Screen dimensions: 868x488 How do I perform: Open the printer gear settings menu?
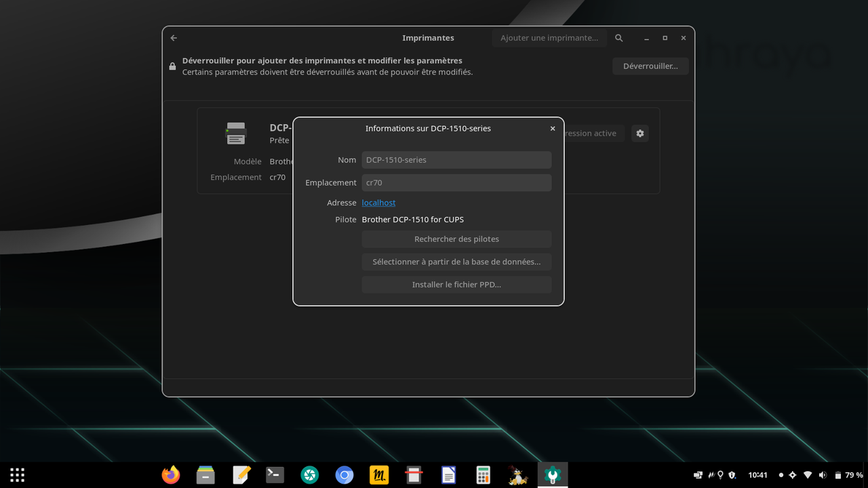[639, 134]
